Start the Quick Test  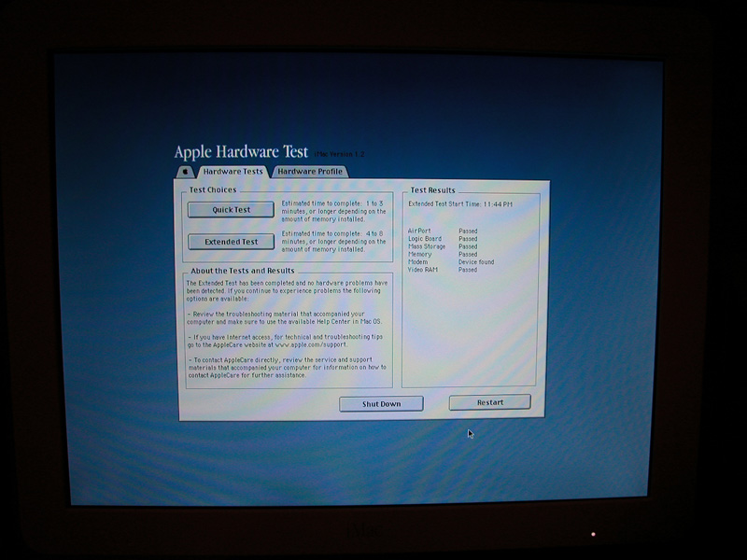[x=231, y=210]
